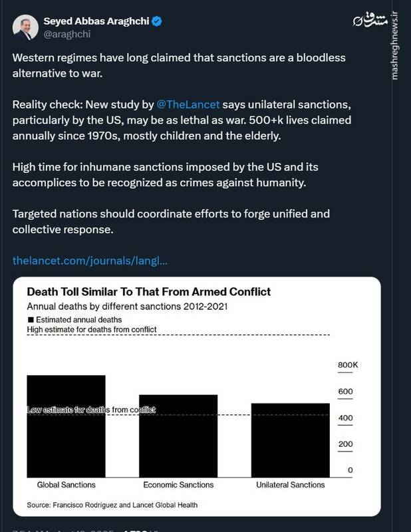Click the black legend square for estimated deaths
Screen dimensions: 411x532
[x=31, y=320]
